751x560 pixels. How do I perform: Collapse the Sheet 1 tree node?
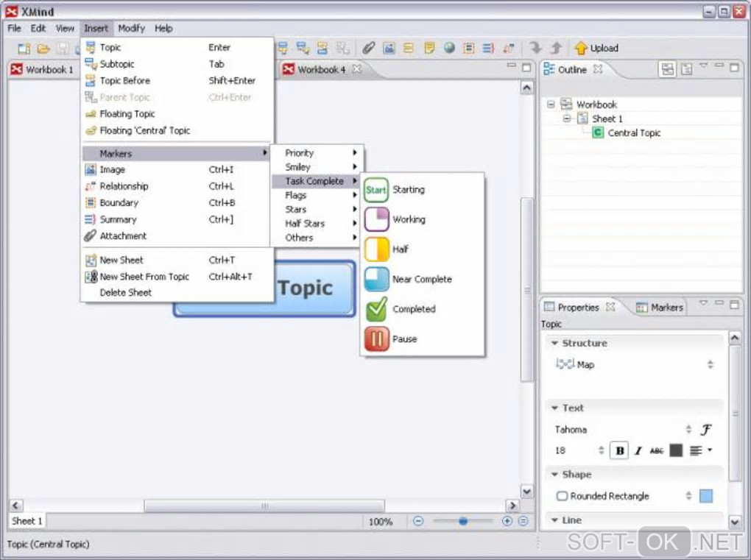[567, 118]
